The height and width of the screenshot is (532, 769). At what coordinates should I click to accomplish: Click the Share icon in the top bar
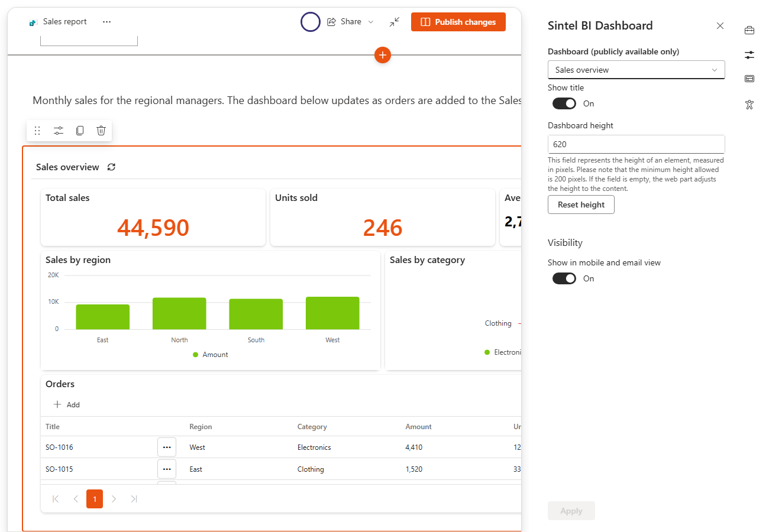click(331, 22)
